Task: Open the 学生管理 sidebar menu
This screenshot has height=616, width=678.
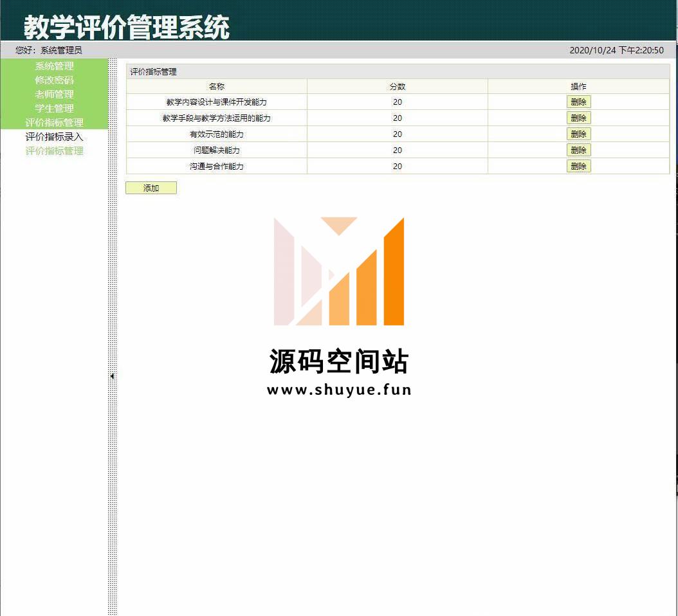Action: coord(54,108)
